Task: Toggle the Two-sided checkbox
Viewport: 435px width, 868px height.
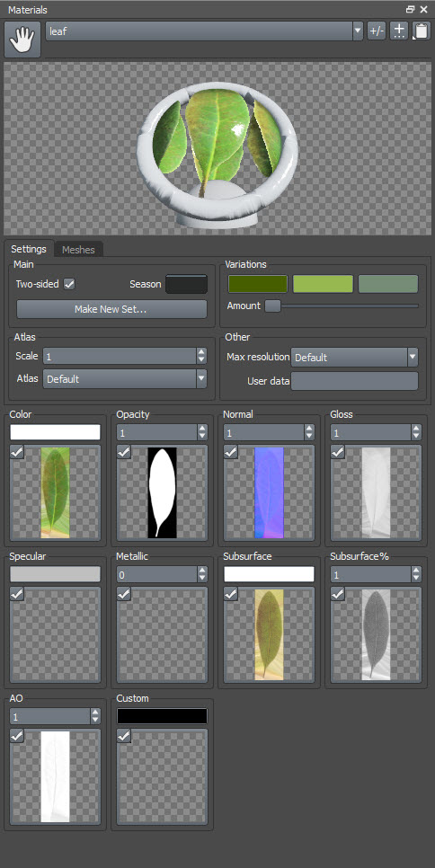Action: coord(69,284)
